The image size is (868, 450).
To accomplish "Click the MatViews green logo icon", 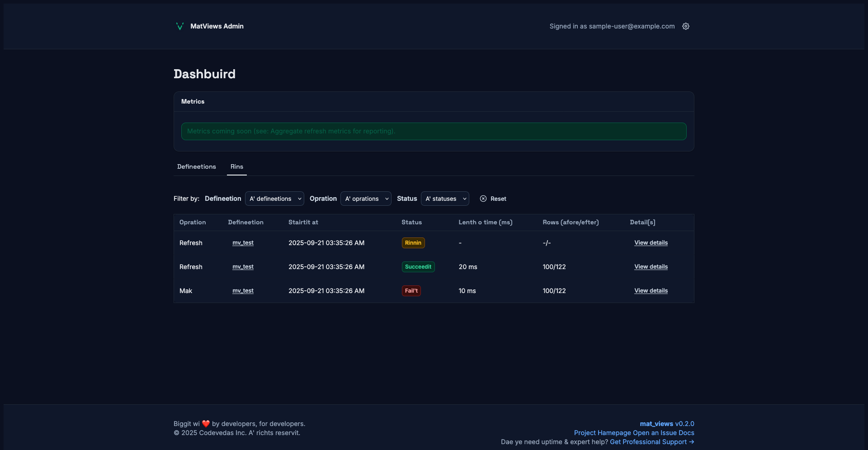I will tap(179, 26).
